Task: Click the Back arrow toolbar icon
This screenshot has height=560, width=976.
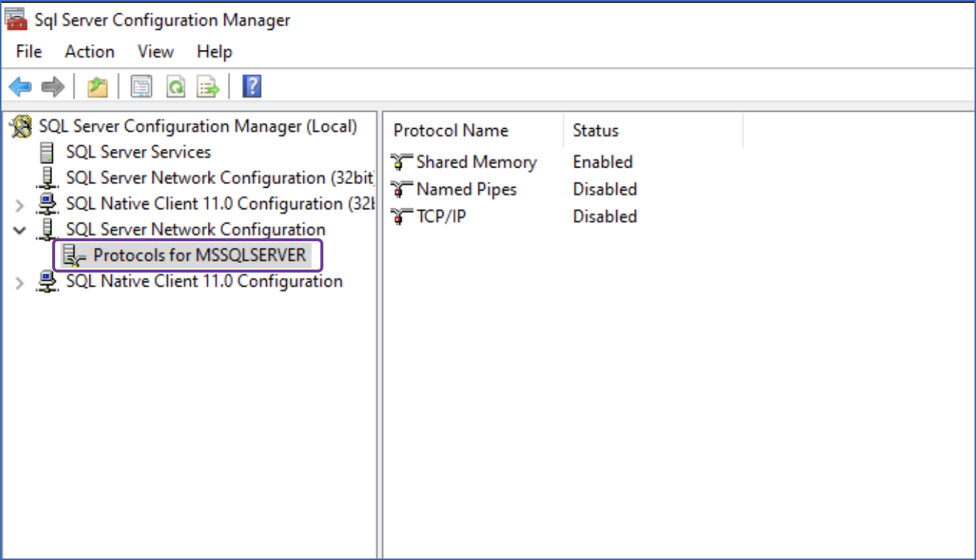Action: coord(20,87)
